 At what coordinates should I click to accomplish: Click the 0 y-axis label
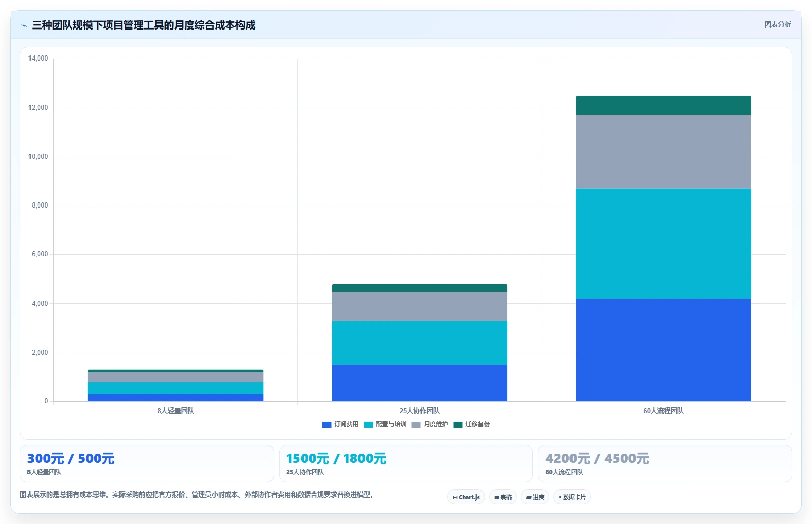pos(46,401)
